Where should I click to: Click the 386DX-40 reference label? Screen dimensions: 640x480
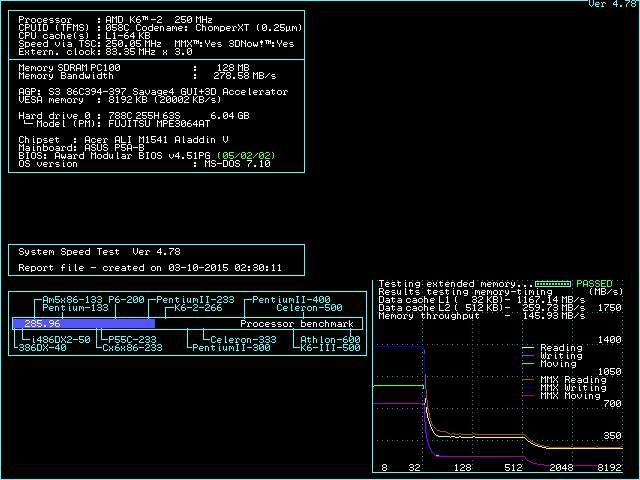pos(41,348)
